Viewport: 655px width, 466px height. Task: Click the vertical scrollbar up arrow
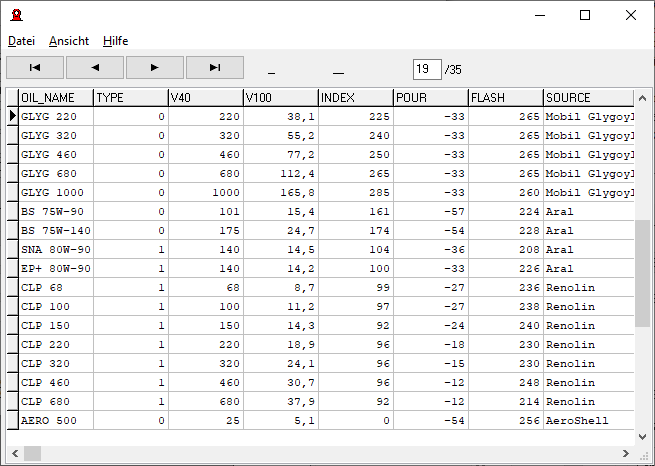643,98
